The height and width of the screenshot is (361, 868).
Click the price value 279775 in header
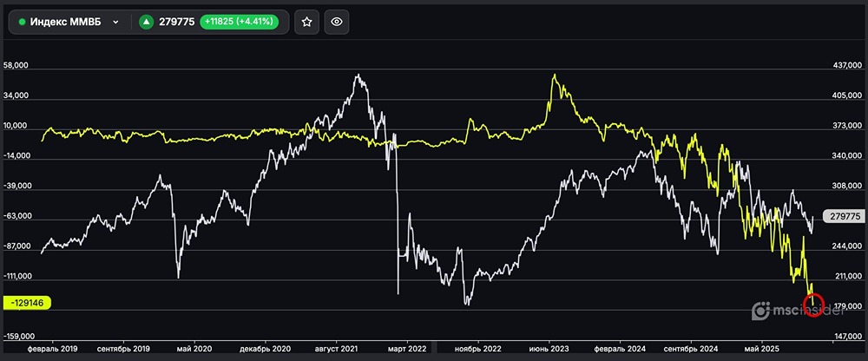176,23
